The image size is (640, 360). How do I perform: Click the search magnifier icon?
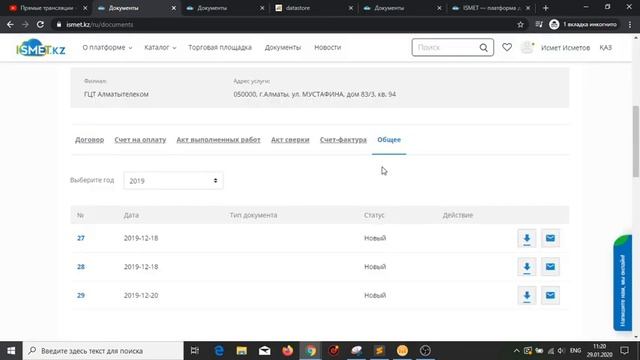click(x=484, y=48)
